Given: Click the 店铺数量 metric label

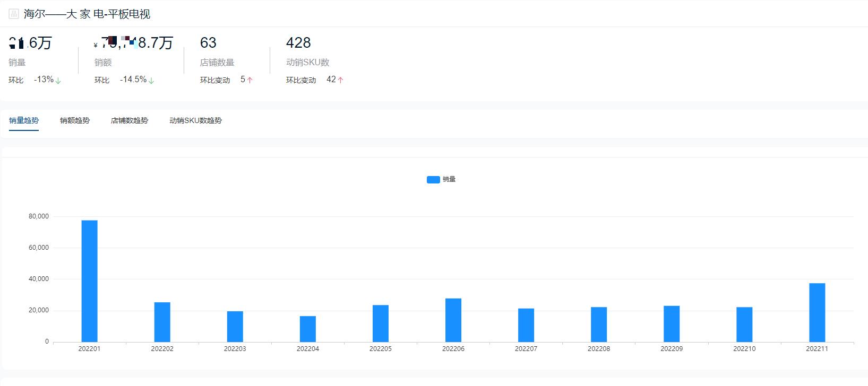Looking at the screenshot, I should (217, 63).
